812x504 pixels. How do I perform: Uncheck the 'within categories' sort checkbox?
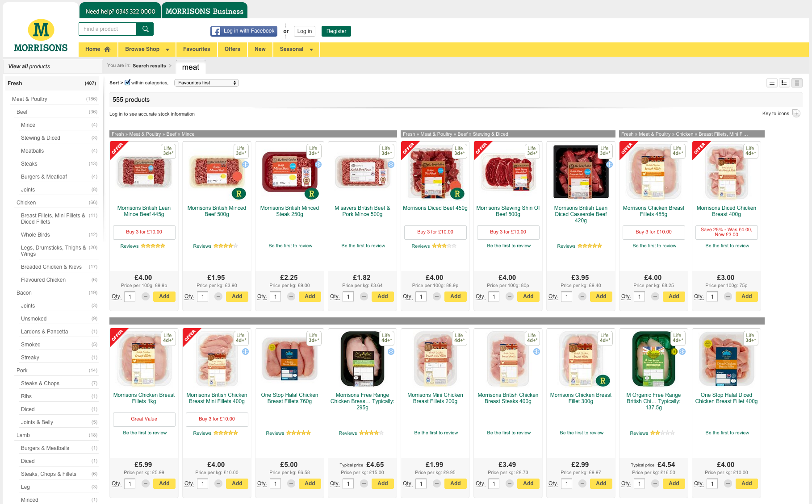click(127, 82)
